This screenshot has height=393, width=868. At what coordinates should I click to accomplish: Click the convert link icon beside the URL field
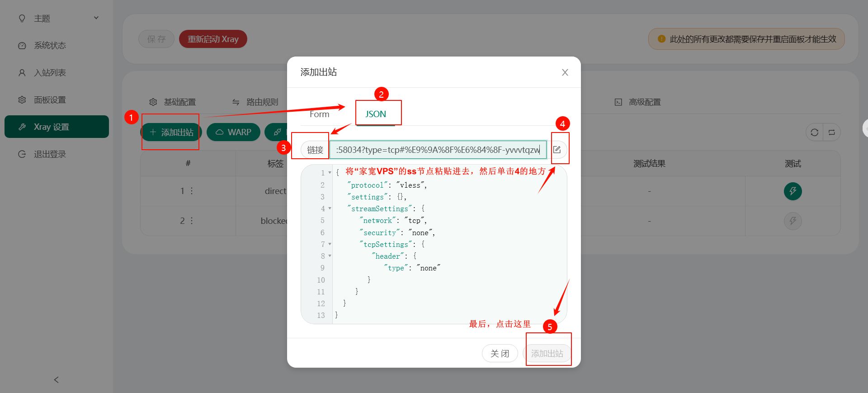(x=557, y=150)
